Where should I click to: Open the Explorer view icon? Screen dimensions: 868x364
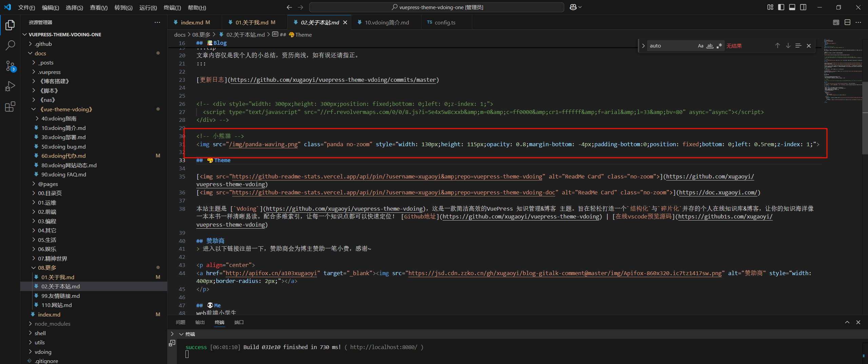click(10, 25)
